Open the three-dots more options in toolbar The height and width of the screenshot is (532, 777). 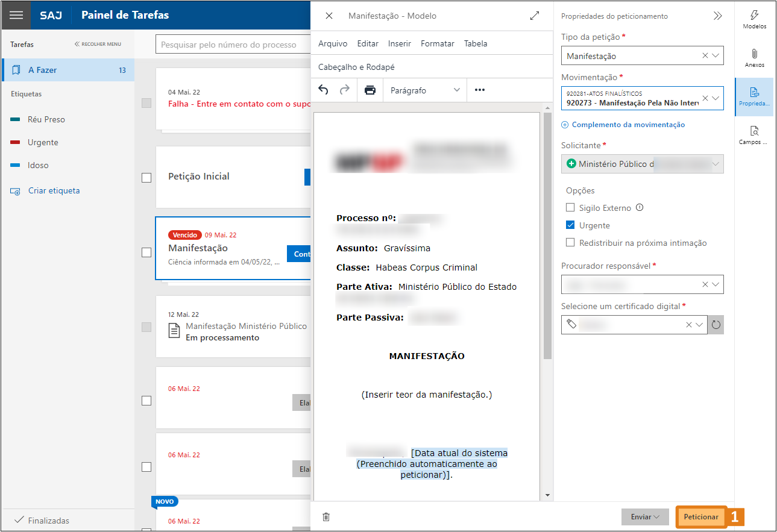click(x=480, y=90)
